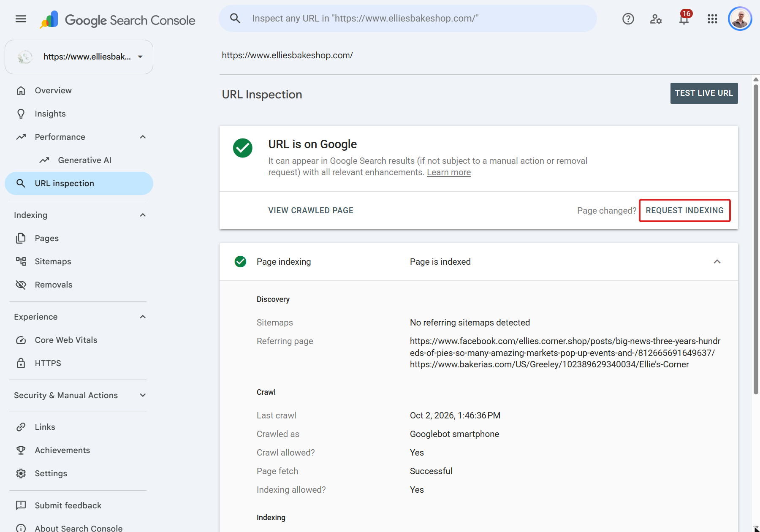Click the Google Search Console logo
The height and width of the screenshot is (532, 760).
click(118, 20)
